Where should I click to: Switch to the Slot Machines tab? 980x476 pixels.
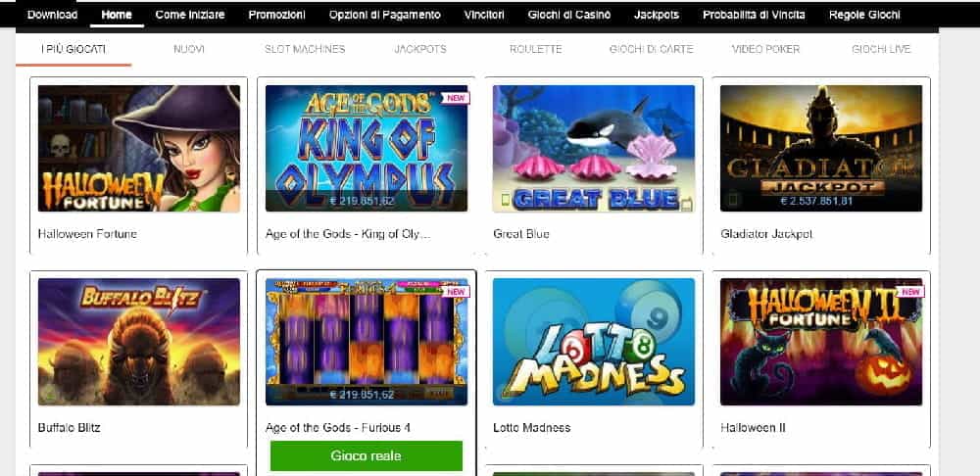coord(305,49)
